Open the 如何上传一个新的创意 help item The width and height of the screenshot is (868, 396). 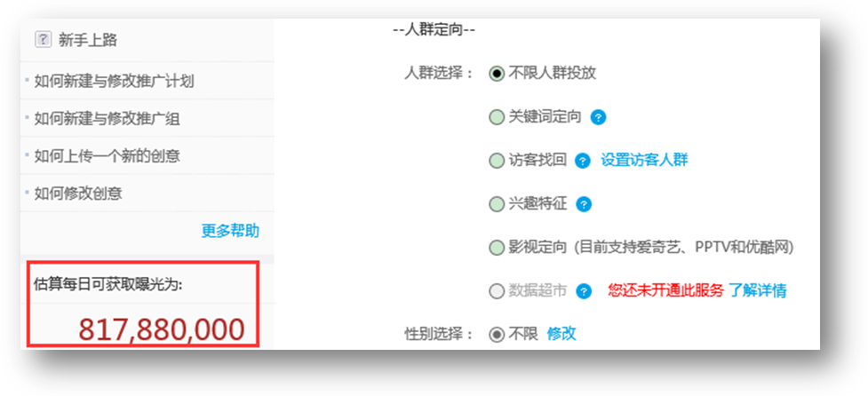[107, 156]
